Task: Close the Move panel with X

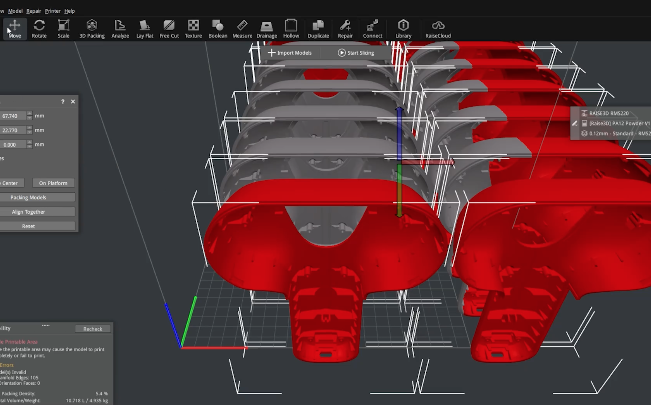Action: point(74,101)
